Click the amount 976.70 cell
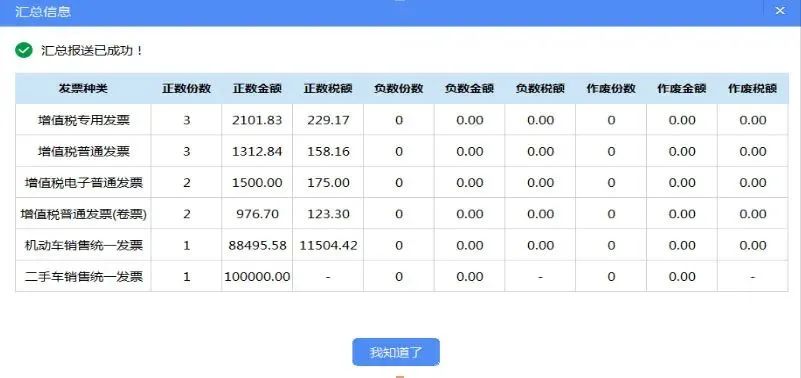 (x=257, y=214)
